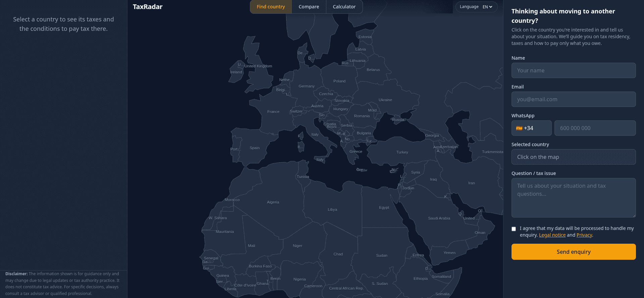Select Bulgaria on the map

364,133
